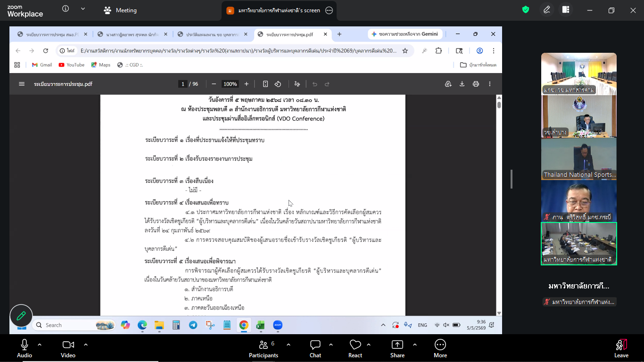Open the Chat panel
This screenshot has width=644, height=362.
(315, 349)
